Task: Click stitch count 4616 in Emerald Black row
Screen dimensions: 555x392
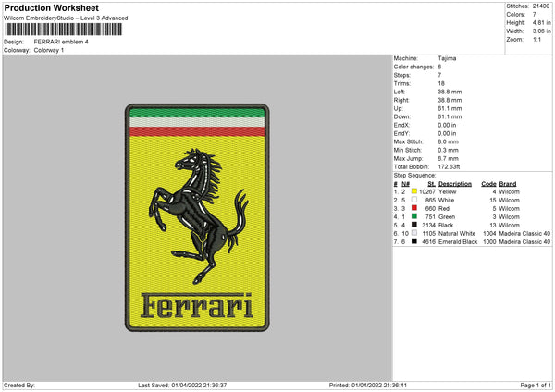Action: tap(428, 242)
